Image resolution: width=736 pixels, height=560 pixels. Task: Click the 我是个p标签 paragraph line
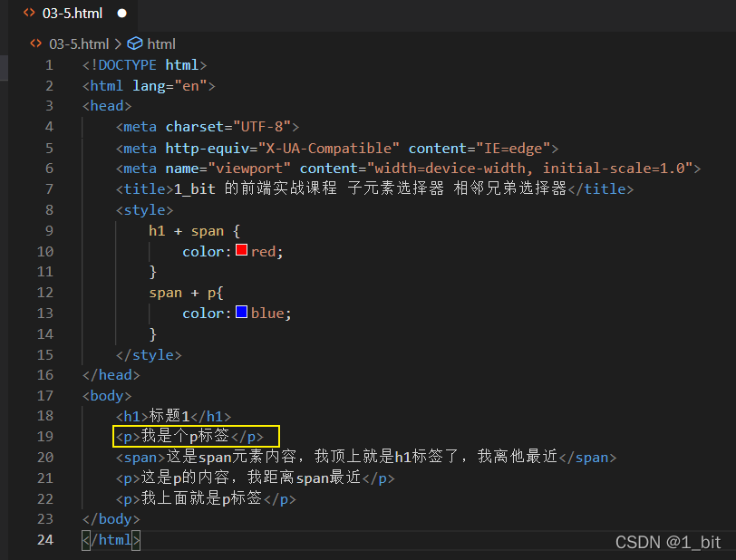pyautogui.click(x=190, y=437)
